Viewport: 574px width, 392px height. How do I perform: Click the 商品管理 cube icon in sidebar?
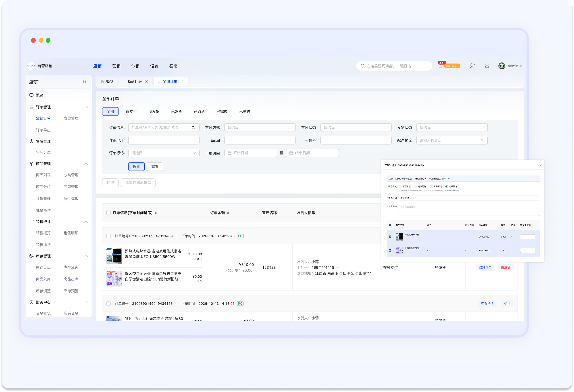[x=31, y=164]
